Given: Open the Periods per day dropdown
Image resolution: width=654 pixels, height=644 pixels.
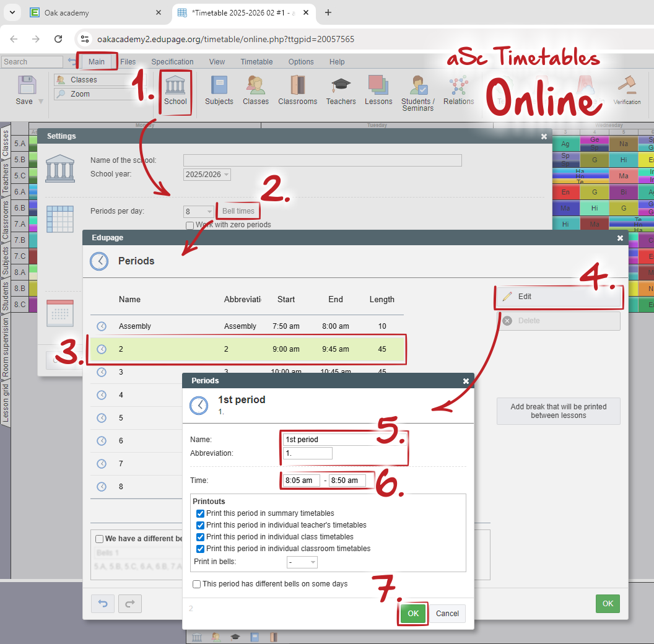Looking at the screenshot, I should click(x=199, y=211).
